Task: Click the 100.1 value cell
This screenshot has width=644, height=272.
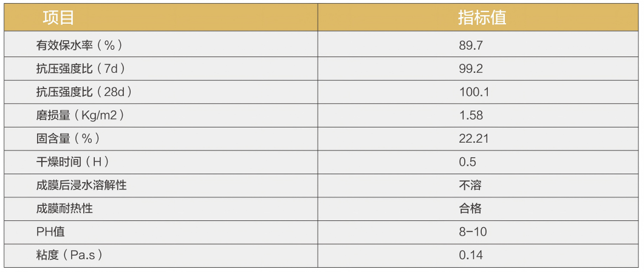Action: (474, 92)
